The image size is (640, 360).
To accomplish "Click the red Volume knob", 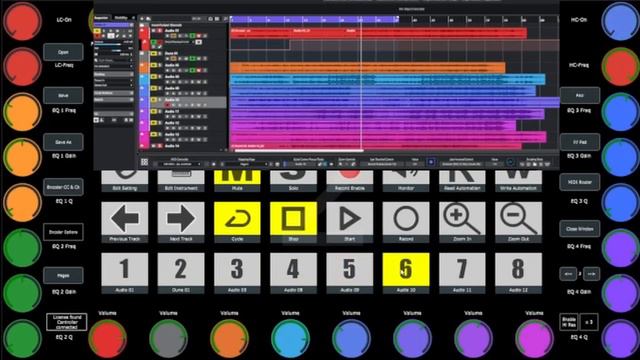I will click(x=107, y=338).
